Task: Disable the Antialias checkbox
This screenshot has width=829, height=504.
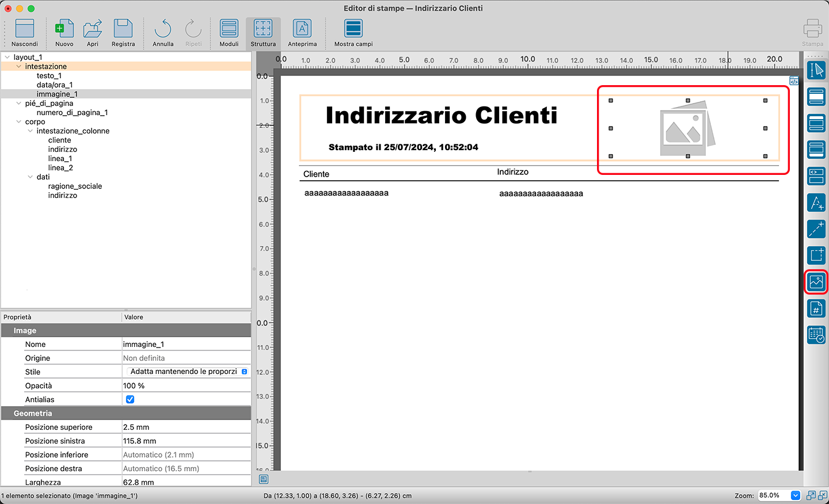Action: click(x=130, y=399)
